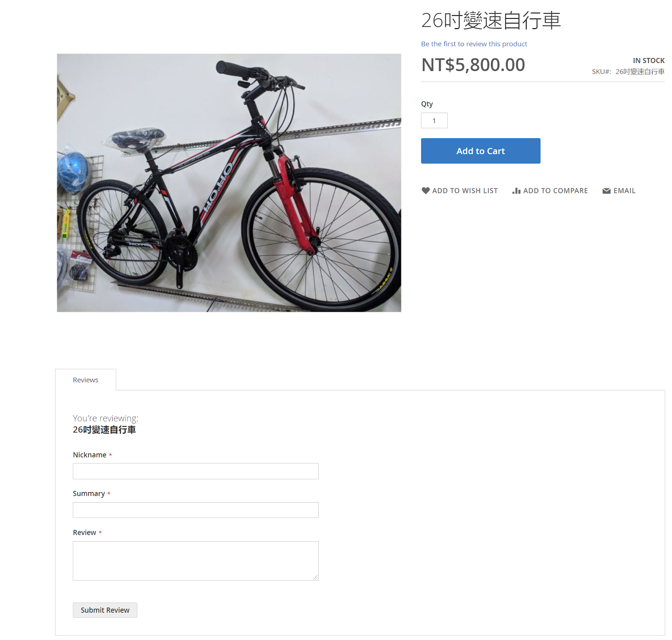Click the EMAIL text link

624,191
